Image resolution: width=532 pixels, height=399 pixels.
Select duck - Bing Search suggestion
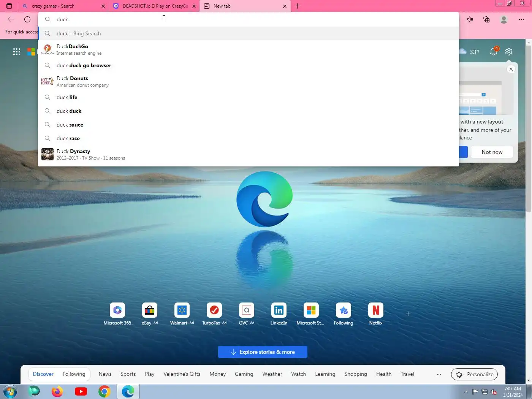(x=249, y=33)
